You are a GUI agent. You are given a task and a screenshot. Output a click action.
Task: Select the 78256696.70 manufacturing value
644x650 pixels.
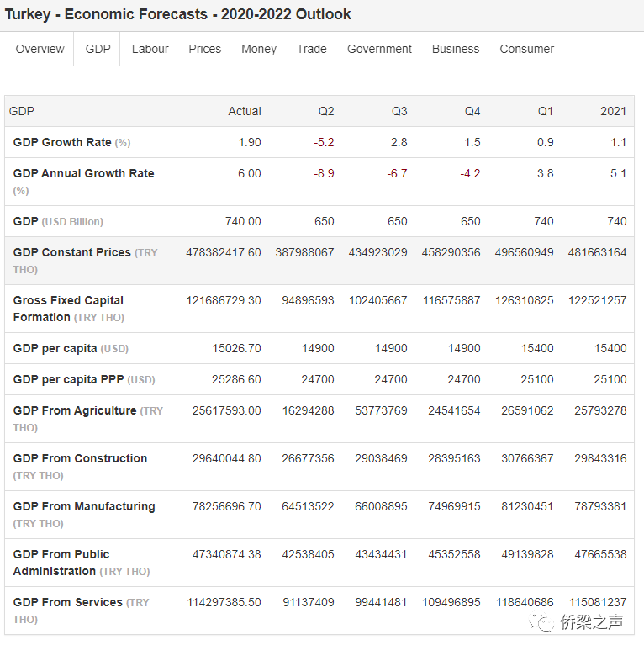(227, 506)
